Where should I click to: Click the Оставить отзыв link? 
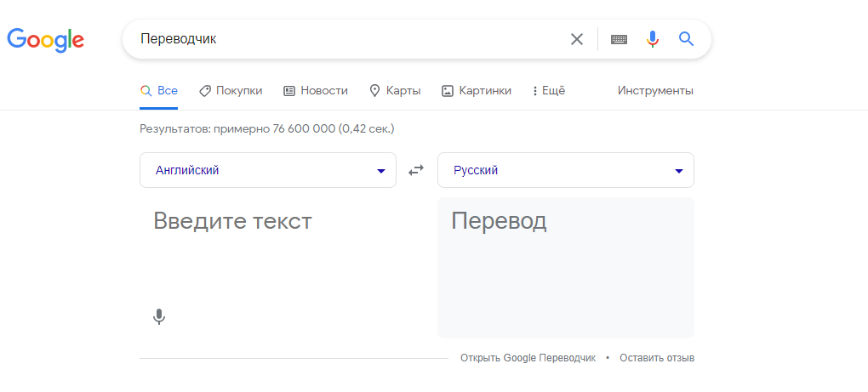point(657,358)
